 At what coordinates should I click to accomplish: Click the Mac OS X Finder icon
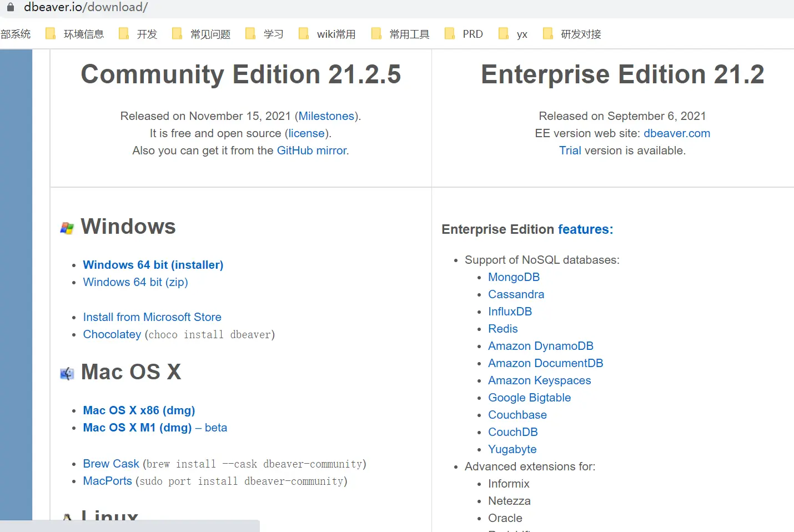[67, 374]
